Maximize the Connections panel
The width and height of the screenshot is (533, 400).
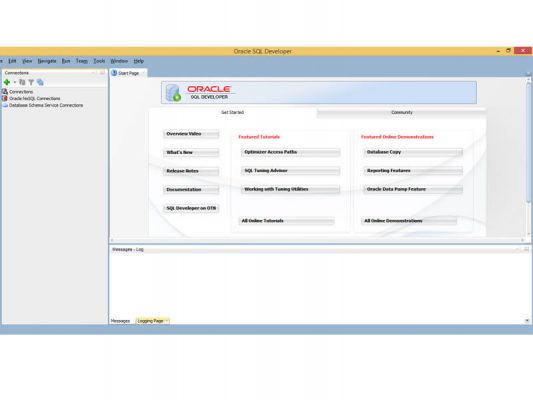pyautogui.click(x=102, y=73)
